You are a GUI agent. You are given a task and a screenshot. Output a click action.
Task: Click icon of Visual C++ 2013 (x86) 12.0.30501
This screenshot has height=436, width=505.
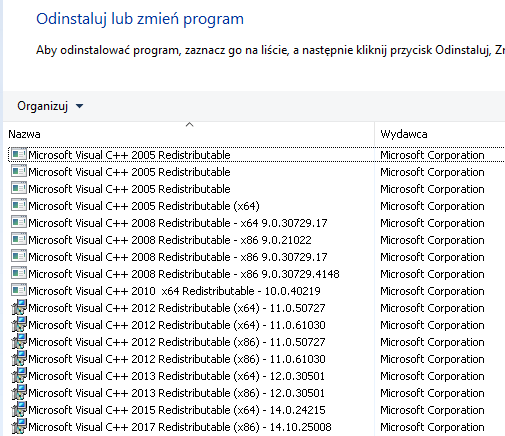pos(19,392)
